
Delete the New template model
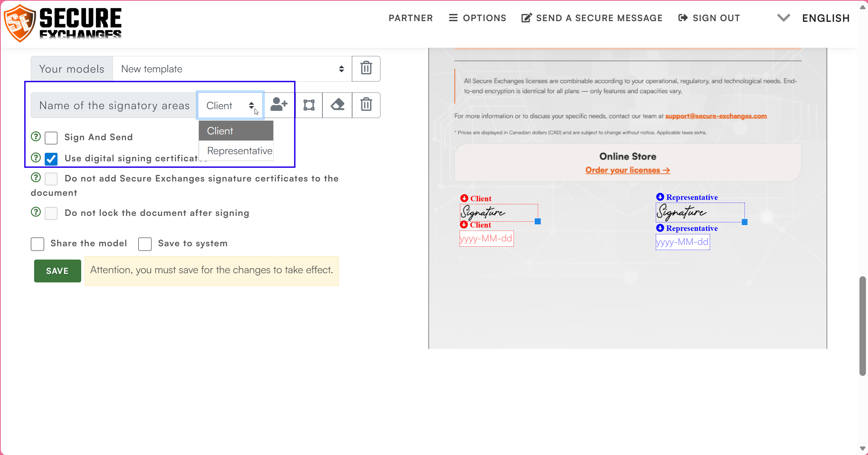point(366,68)
